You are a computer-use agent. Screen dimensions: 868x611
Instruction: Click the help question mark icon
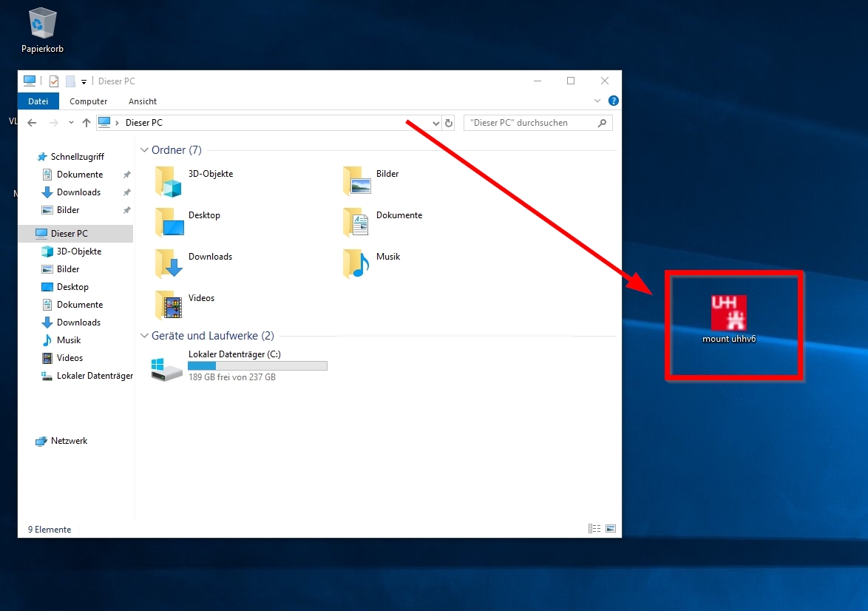click(x=613, y=101)
